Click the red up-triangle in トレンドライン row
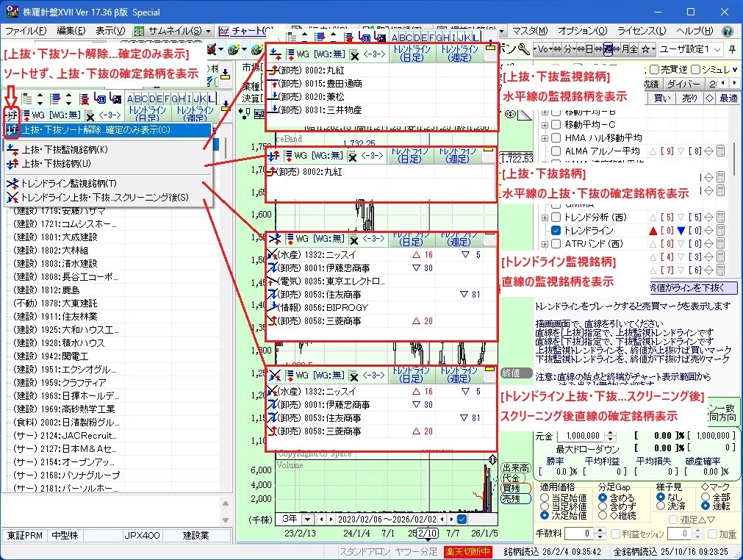This screenshot has height=560, width=743. point(651,231)
